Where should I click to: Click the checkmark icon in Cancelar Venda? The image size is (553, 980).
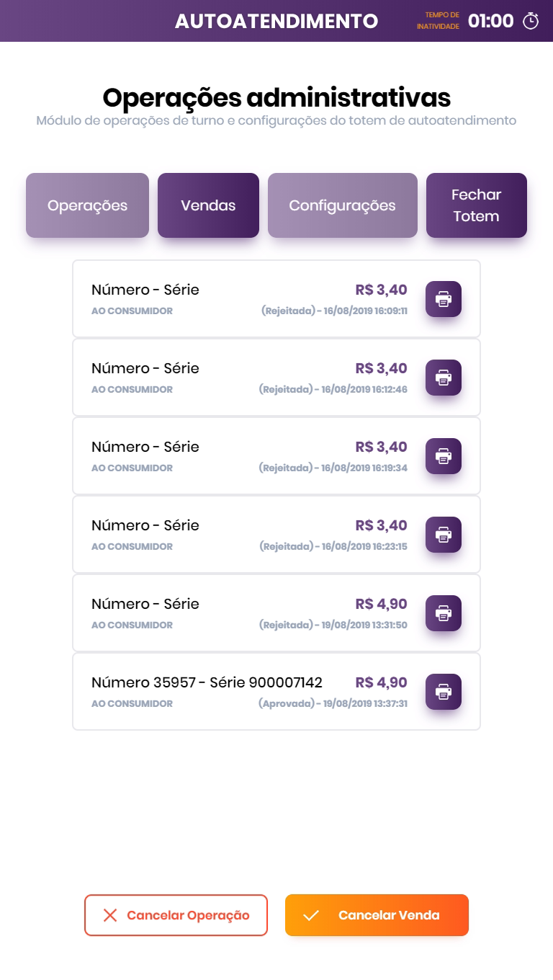311,915
